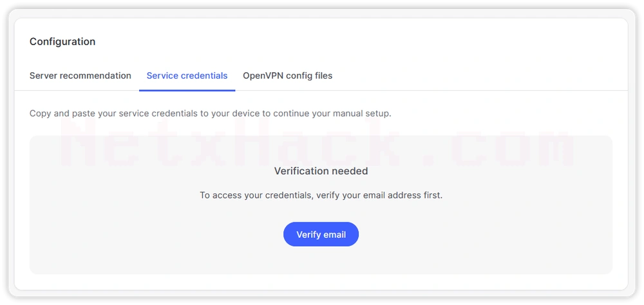The image size is (644, 305).
Task: Click the word email on the blue button
Action: [x=334, y=235]
